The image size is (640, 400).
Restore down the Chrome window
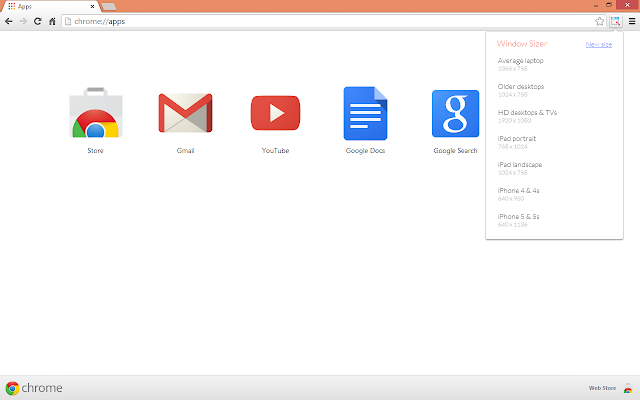(609, 5)
